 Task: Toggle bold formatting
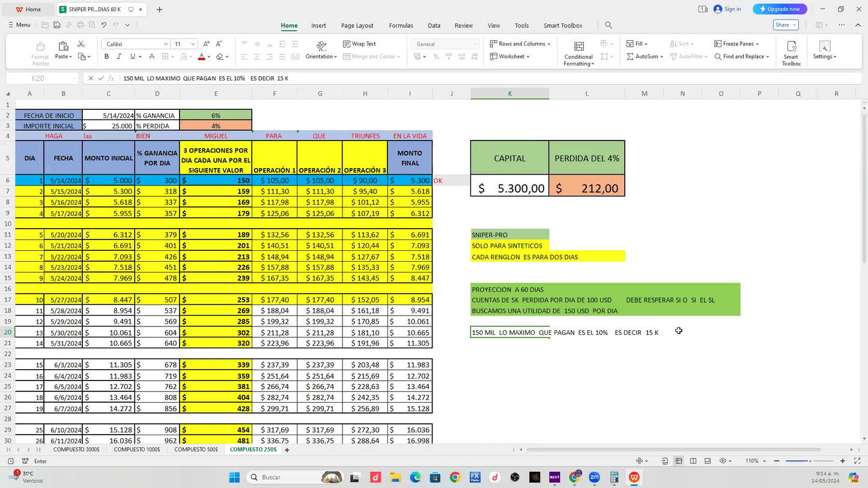click(x=106, y=56)
